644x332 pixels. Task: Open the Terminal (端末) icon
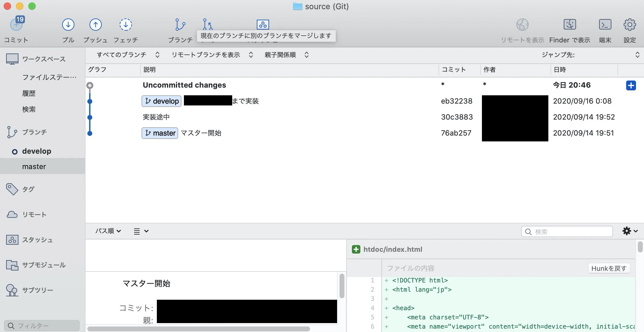605,25
